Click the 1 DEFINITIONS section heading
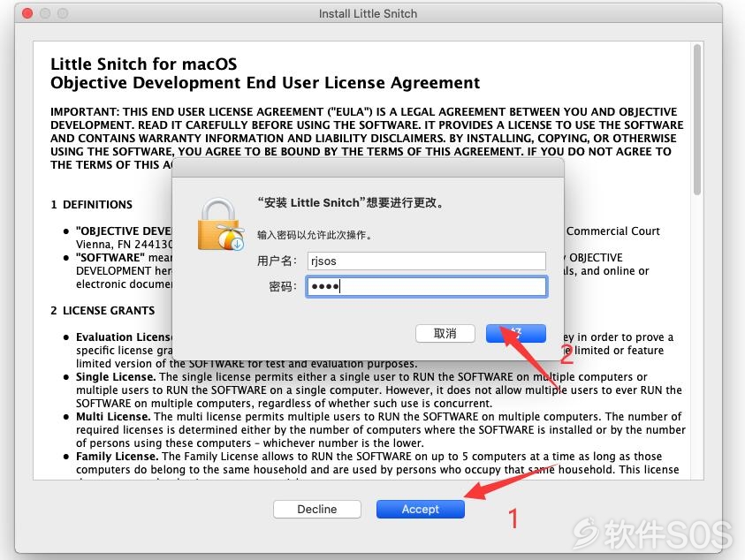 (92, 205)
